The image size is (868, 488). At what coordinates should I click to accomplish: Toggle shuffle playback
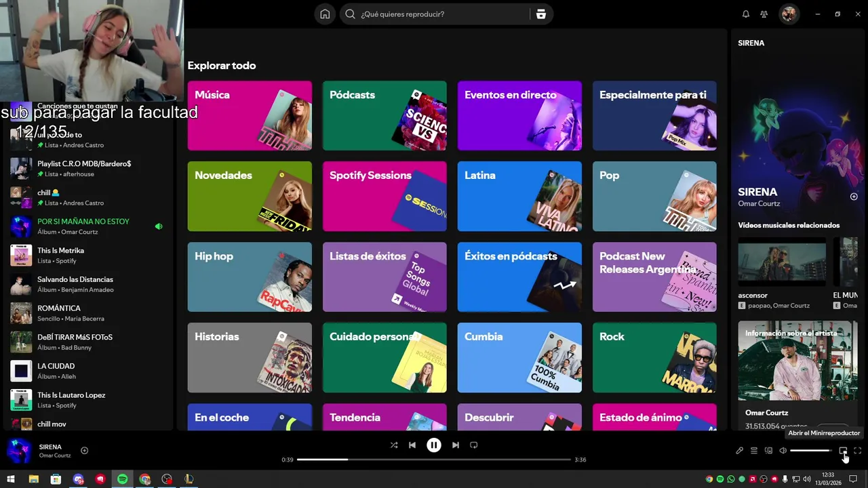coord(394,445)
